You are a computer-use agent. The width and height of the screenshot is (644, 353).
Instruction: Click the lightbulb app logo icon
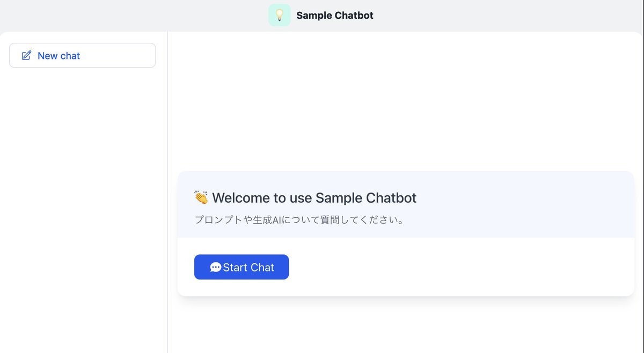coord(279,15)
